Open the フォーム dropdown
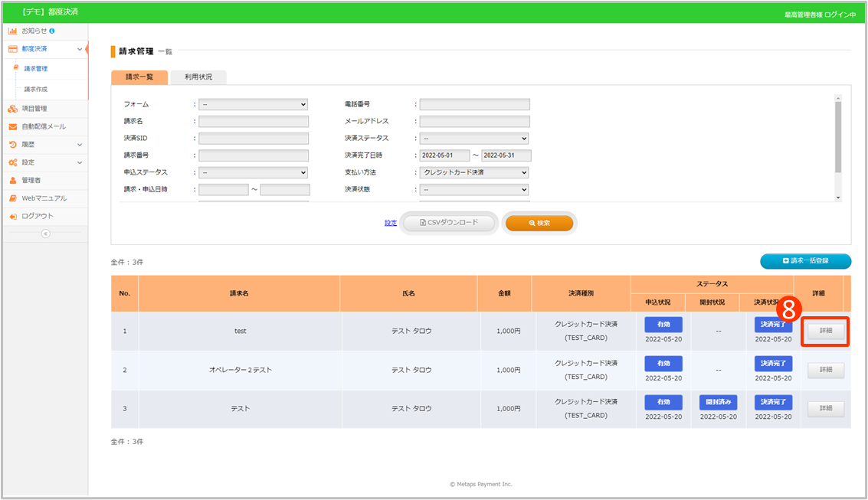 click(253, 104)
